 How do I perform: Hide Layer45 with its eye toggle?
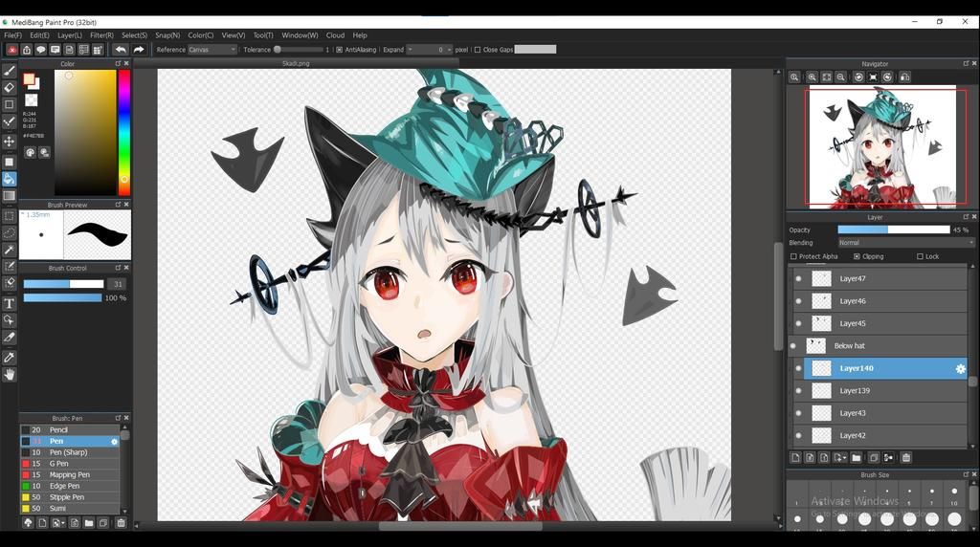[x=799, y=323]
